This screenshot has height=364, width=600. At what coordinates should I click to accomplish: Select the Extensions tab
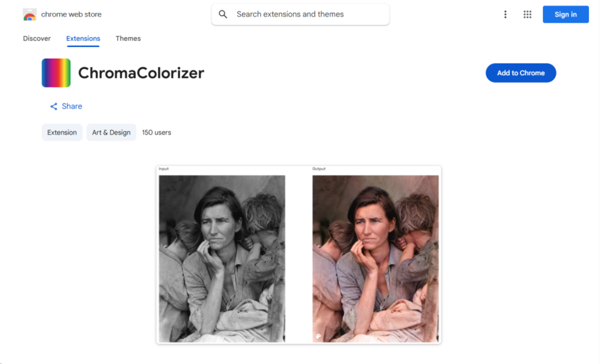coord(83,38)
